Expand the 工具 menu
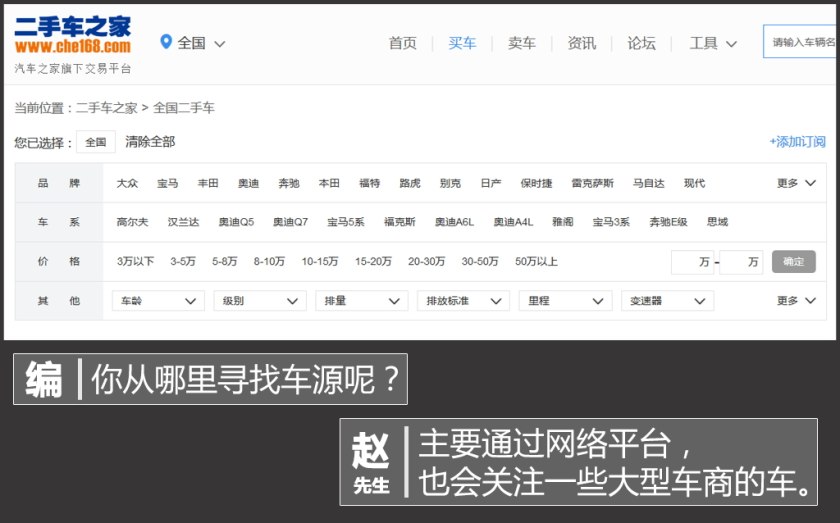This screenshot has width=840, height=523. [x=713, y=43]
